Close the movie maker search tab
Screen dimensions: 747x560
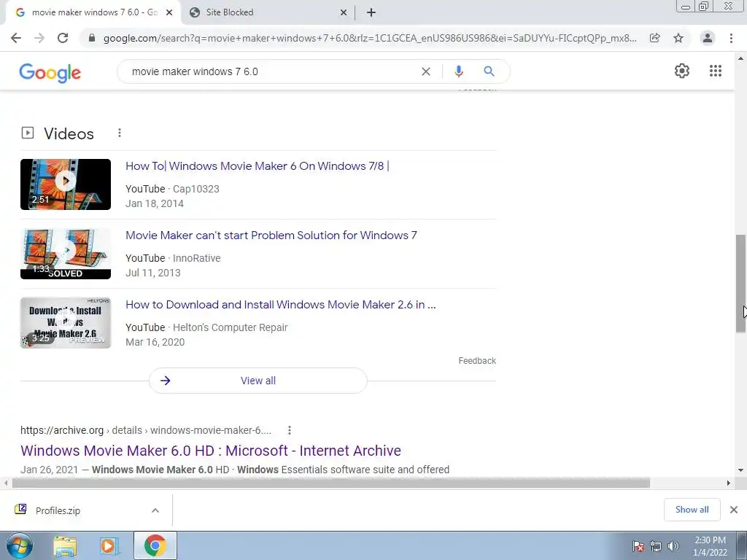(169, 13)
